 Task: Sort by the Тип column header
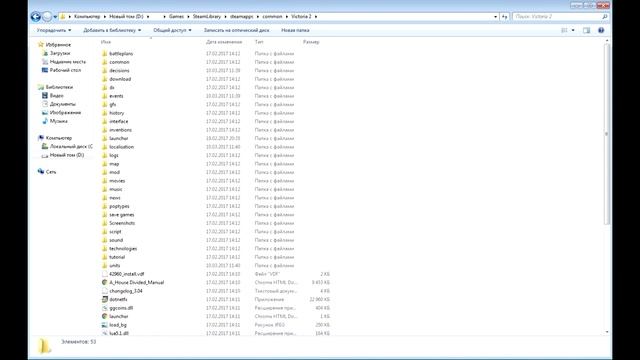(259, 42)
